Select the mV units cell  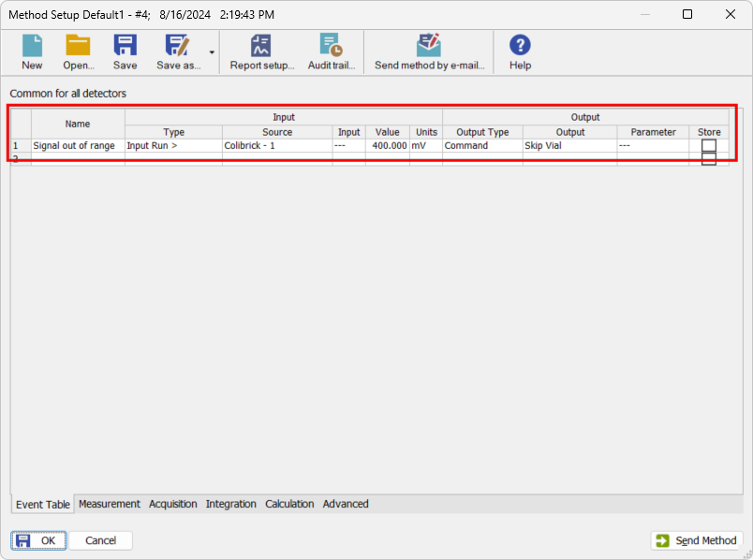426,145
